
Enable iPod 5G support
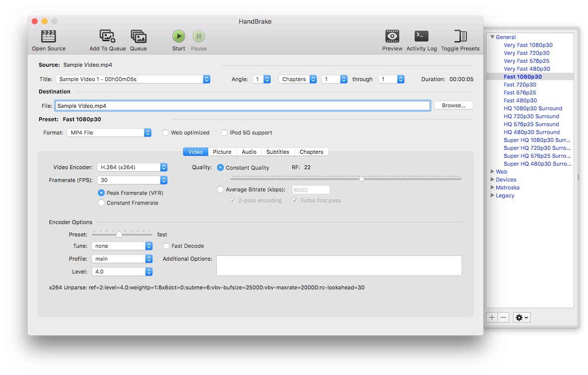tap(224, 133)
